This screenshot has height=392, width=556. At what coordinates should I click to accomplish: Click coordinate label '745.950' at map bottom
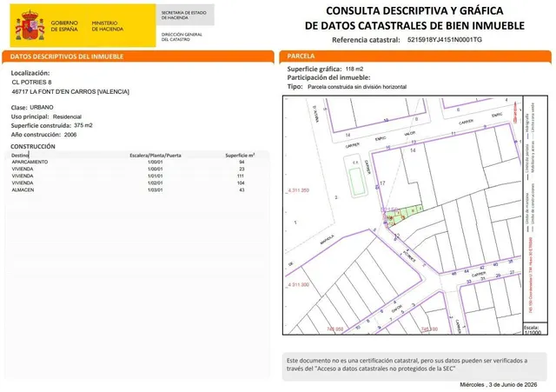(x=334, y=329)
